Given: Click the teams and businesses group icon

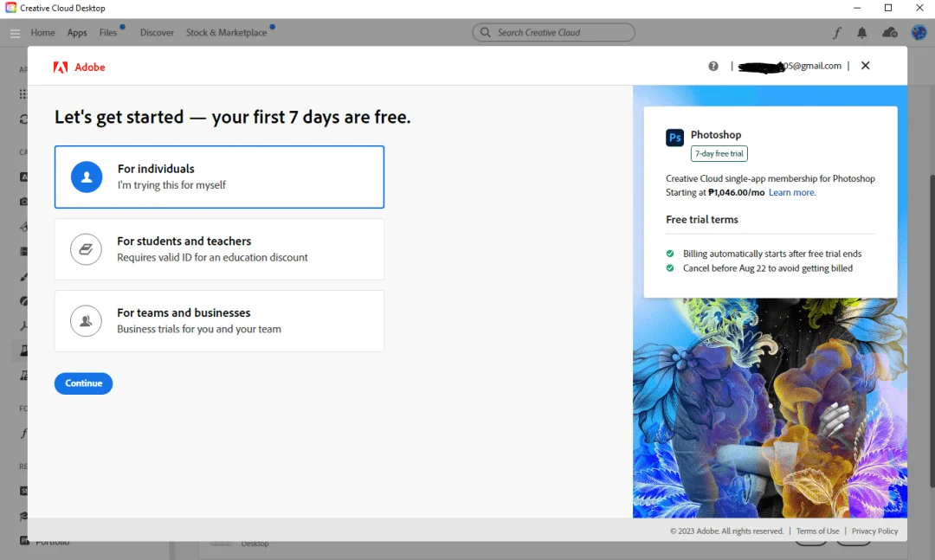Looking at the screenshot, I should click(86, 321).
